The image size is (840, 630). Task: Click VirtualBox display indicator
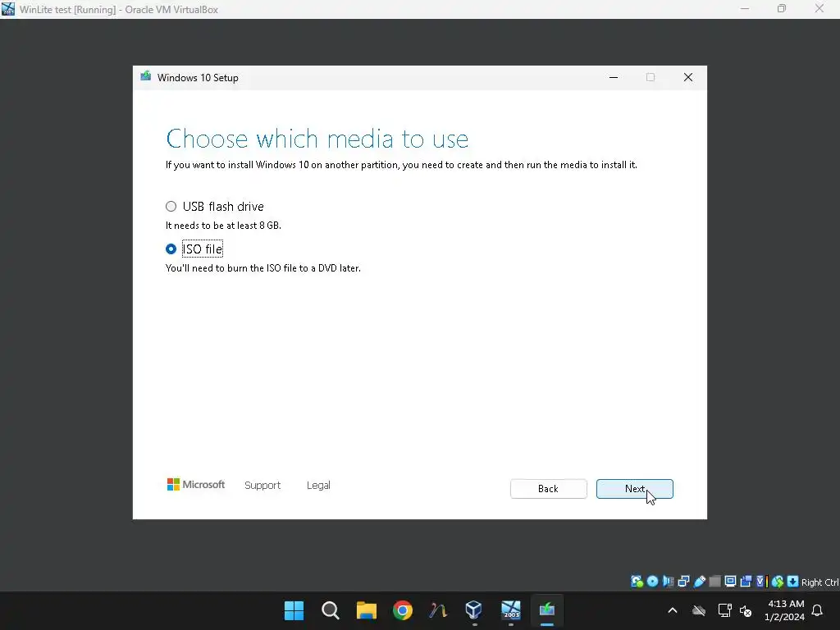[x=730, y=582]
